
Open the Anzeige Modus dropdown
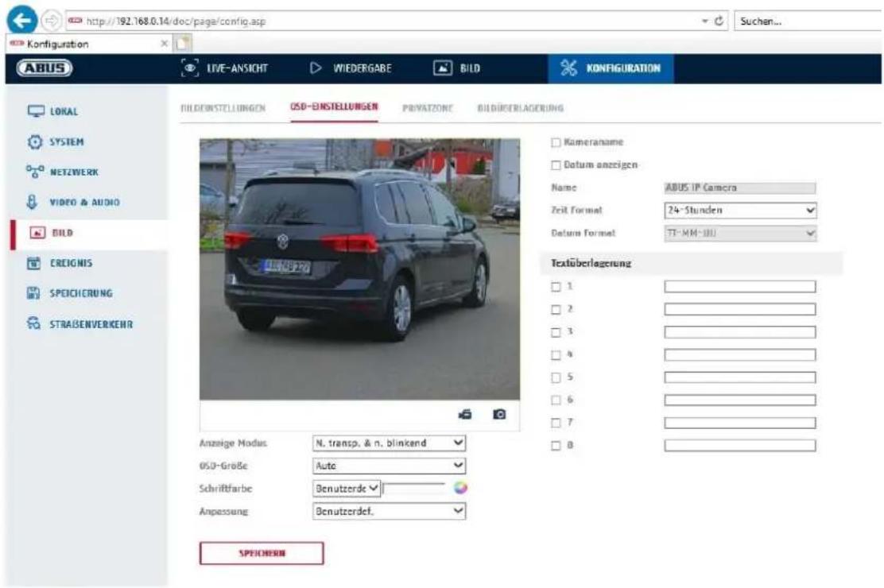pyautogui.click(x=389, y=443)
